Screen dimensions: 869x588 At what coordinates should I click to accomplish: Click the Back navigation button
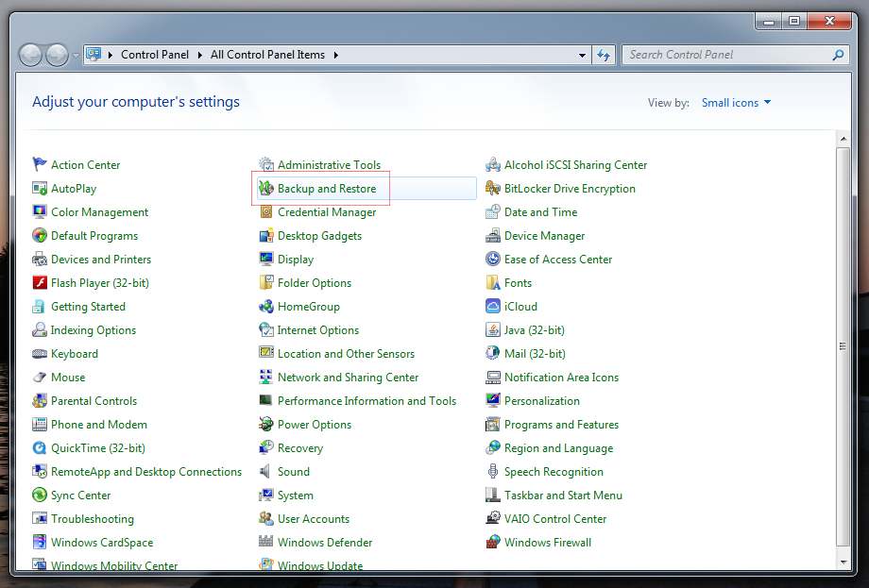point(30,56)
